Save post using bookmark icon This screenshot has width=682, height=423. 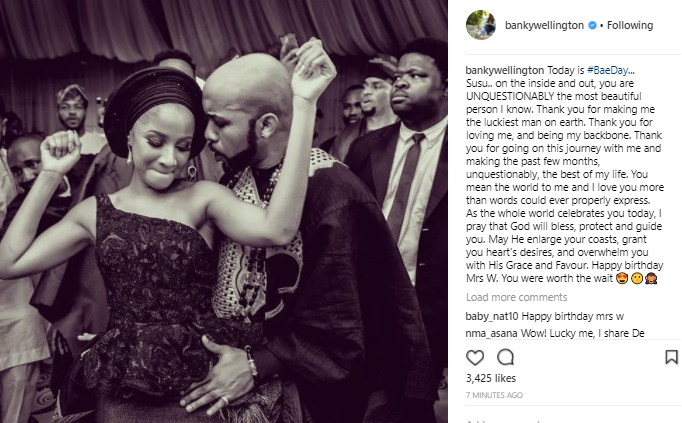[x=671, y=357]
